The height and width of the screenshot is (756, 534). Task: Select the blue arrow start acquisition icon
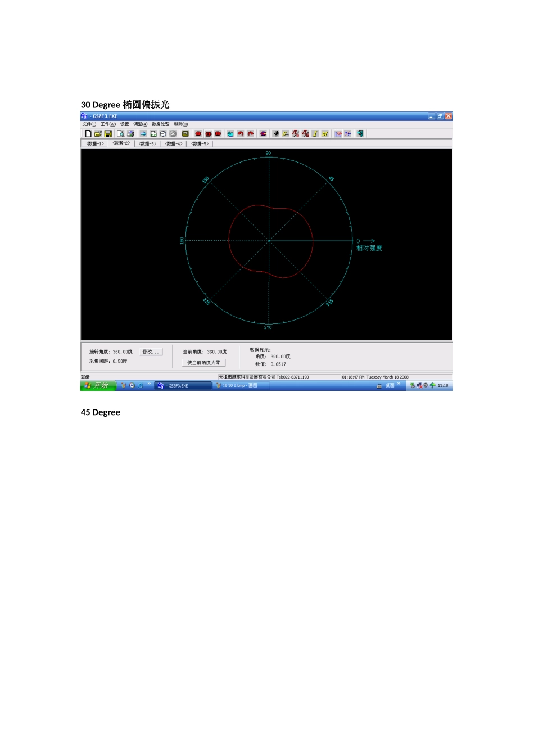click(142, 133)
